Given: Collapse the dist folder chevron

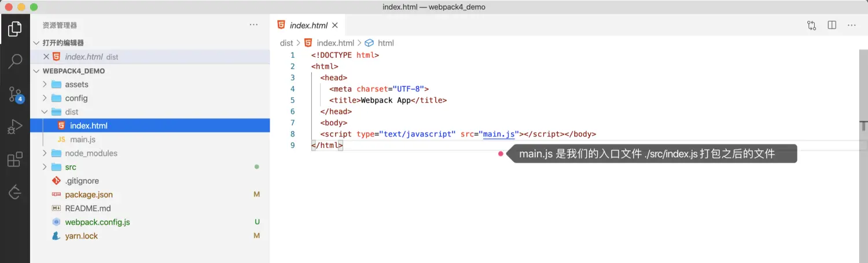Looking at the screenshot, I should (45, 112).
